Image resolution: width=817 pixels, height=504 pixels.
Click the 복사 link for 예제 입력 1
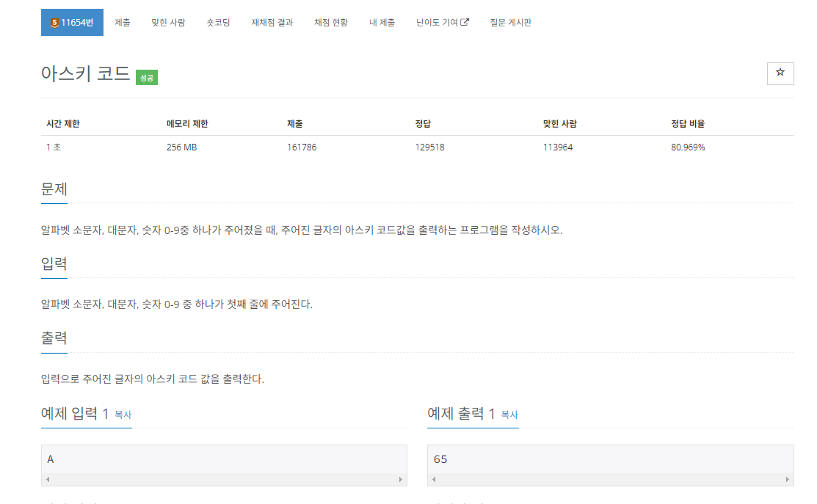[123, 415]
